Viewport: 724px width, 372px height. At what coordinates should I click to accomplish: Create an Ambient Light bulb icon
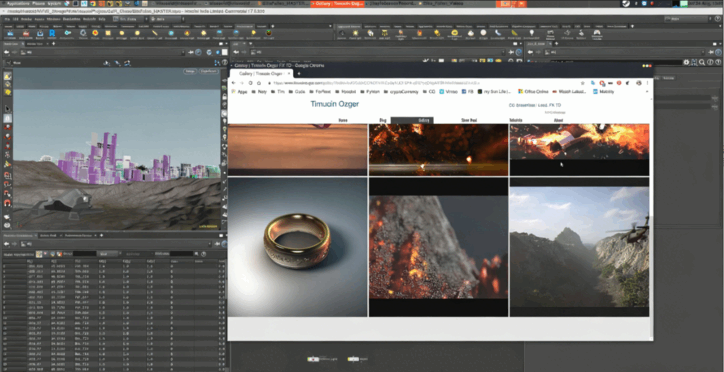pos(532,33)
